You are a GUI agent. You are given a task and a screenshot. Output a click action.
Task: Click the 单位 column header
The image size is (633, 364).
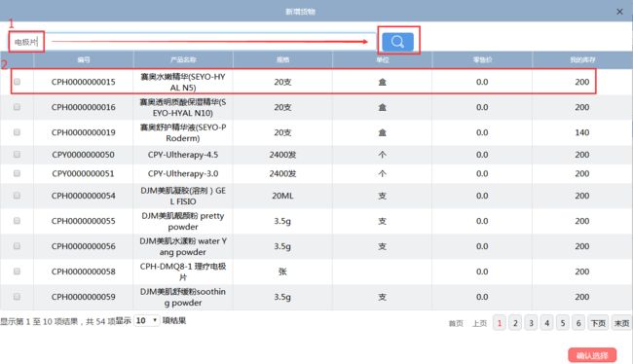click(x=383, y=59)
